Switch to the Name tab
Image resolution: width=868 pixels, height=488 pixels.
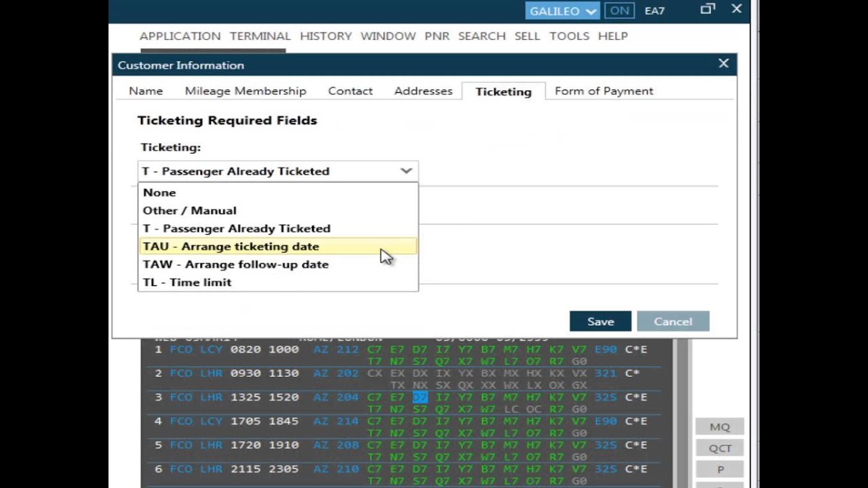coord(146,91)
